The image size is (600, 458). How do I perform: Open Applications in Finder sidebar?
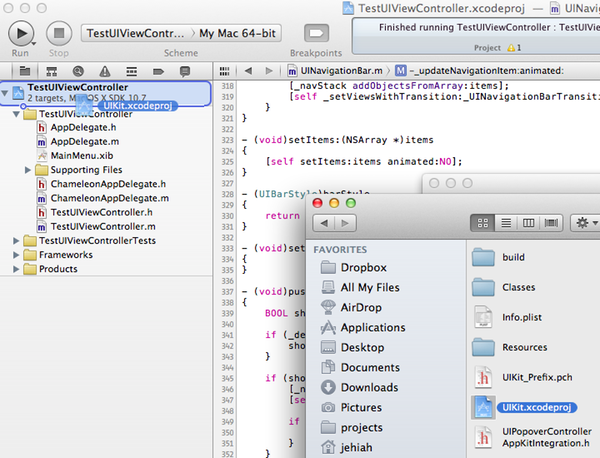click(363, 328)
